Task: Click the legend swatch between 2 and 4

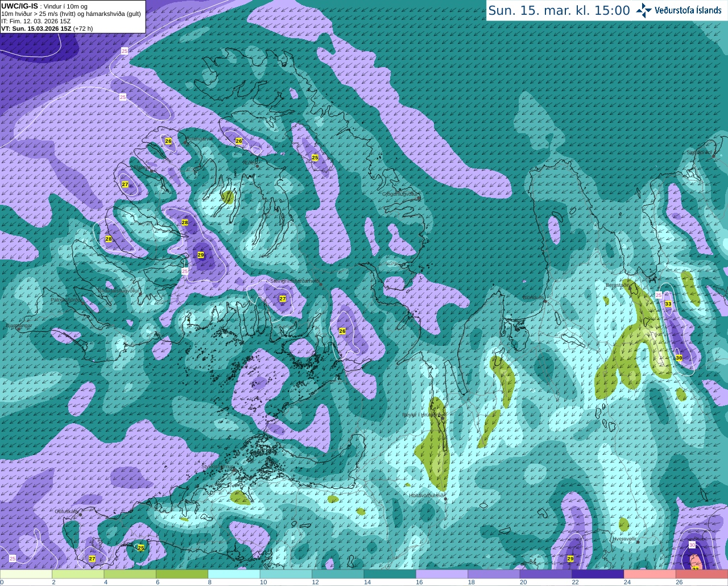Action: point(78,574)
